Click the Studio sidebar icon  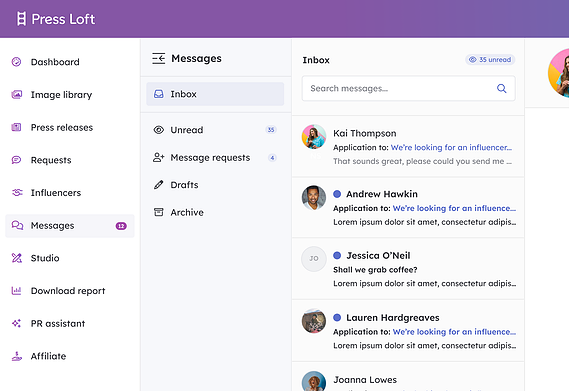click(17, 258)
